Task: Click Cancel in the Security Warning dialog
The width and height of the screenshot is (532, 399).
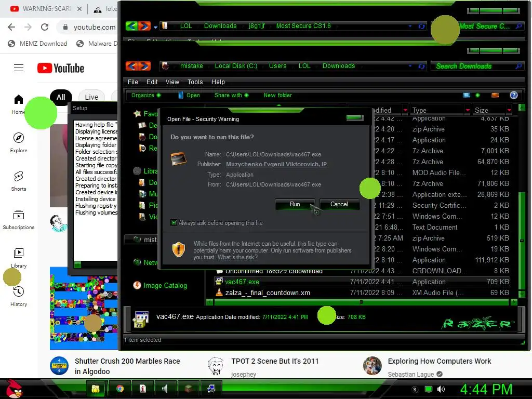Action: click(339, 204)
